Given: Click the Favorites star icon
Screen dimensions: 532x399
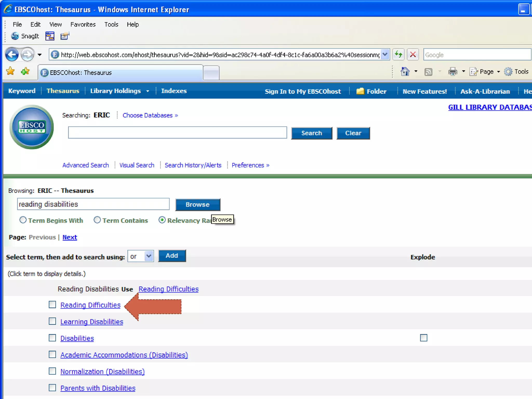Looking at the screenshot, I should click(10, 71).
